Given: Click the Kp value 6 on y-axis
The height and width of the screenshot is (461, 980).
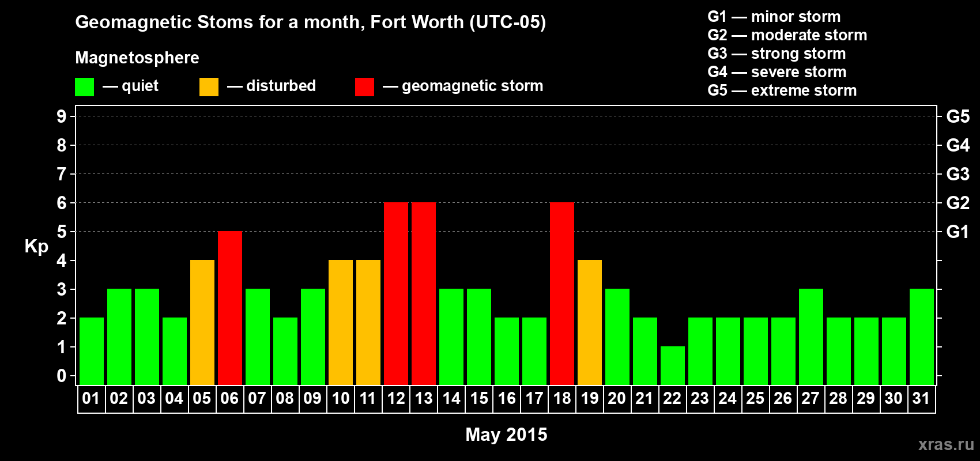Looking at the screenshot, I should click(x=62, y=203).
